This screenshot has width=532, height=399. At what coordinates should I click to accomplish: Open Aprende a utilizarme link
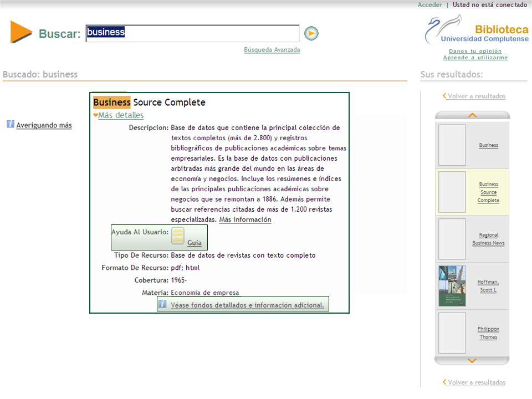point(475,58)
